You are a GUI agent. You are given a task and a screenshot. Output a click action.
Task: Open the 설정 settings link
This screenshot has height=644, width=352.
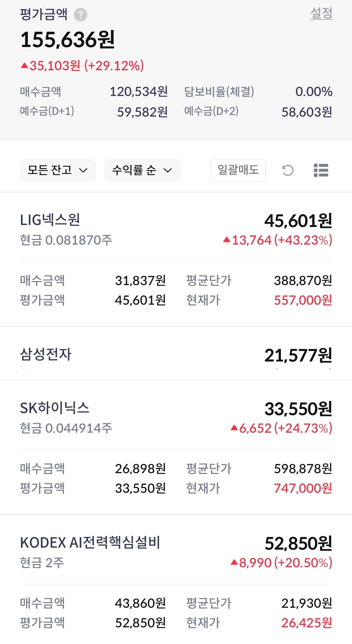(x=321, y=13)
